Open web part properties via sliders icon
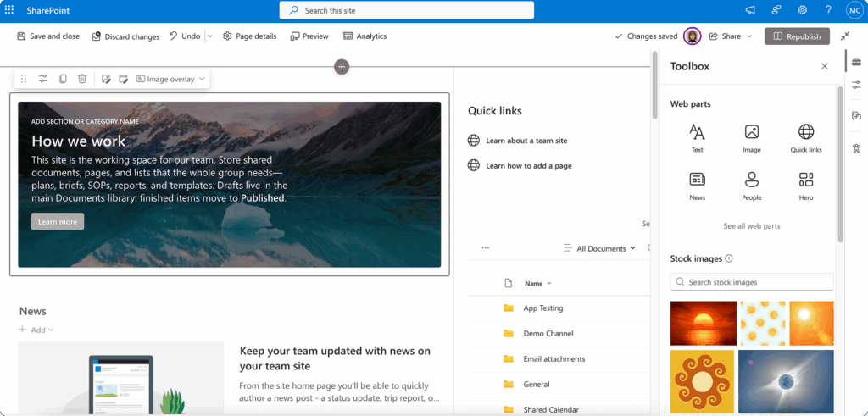 pos(43,79)
